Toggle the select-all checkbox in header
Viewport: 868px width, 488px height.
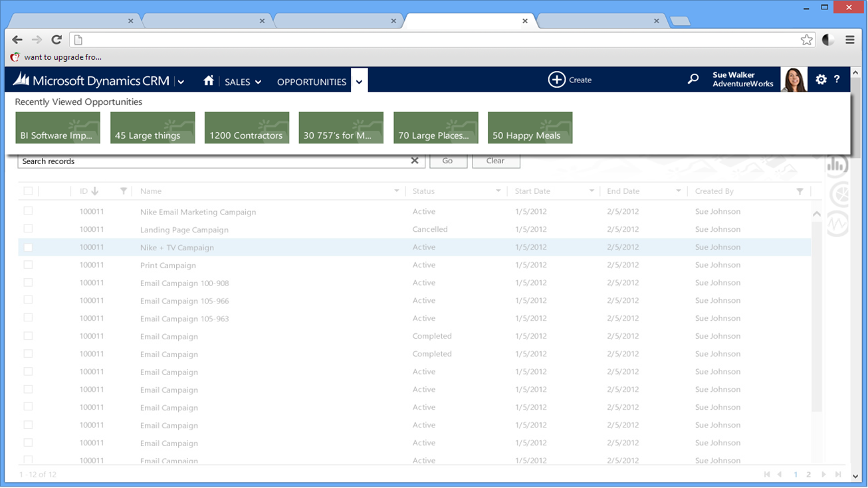(28, 191)
